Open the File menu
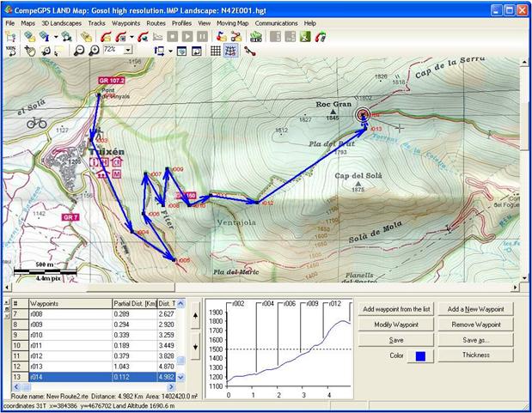The image size is (532, 413). pos(10,23)
